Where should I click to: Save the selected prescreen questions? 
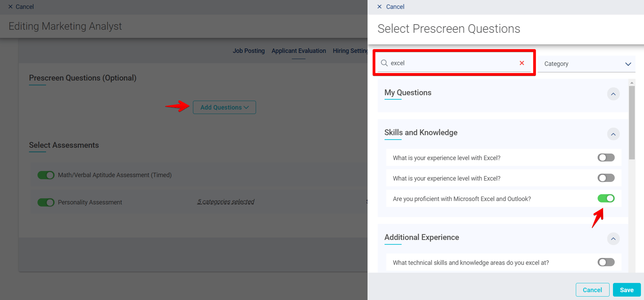pyautogui.click(x=626, y=289)
